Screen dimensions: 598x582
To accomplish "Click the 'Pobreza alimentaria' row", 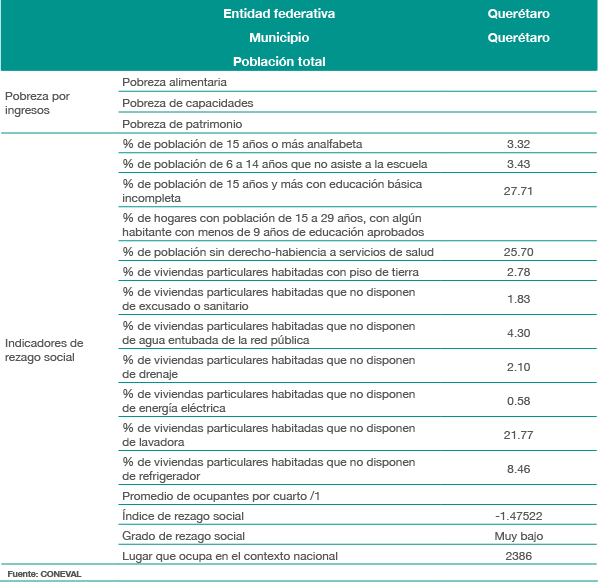I will (357, 82).
